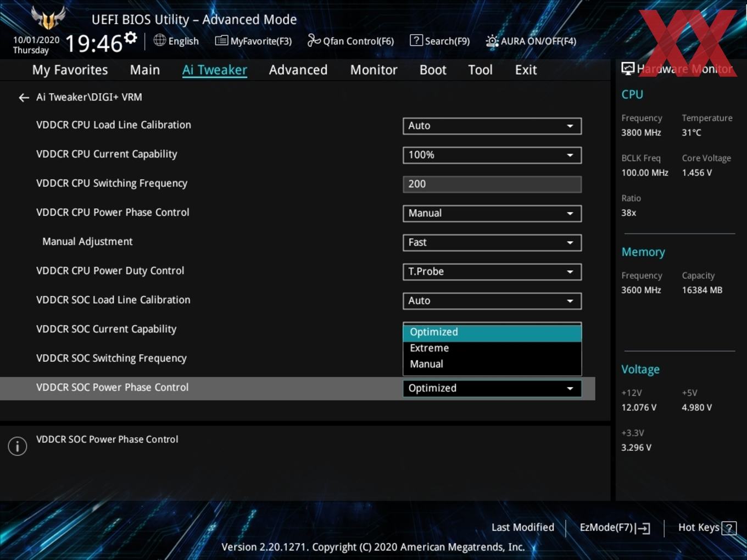The height and width of the screenshot is (560, 747).
Task: Click Core Voltage value 1.456 V
Action: click(696, 172)
